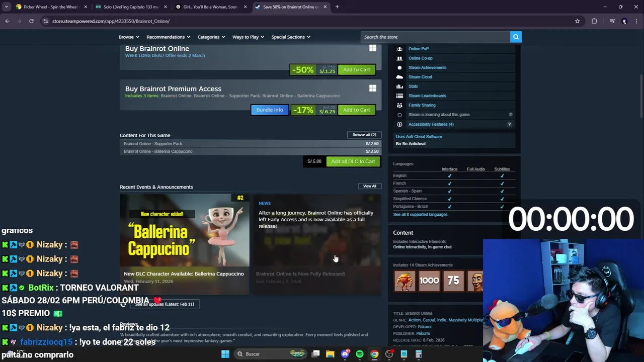
Task: Click Windows platform icon for Premium Access
Action: click(373, 88)
